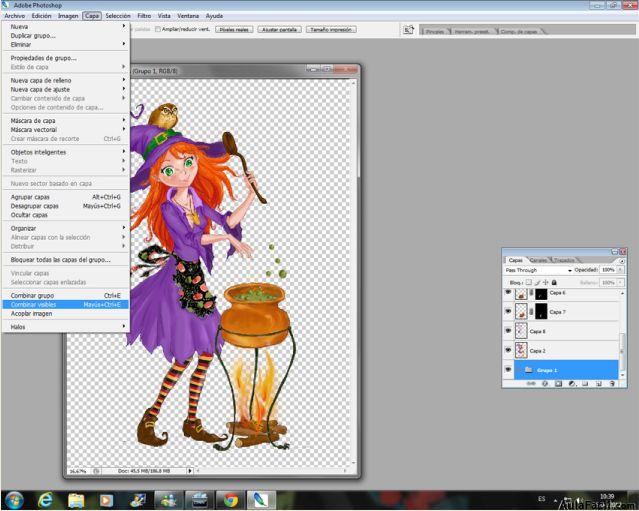This screenshot has height=511, width=639.
Task: Open the Opacidad slider arrow
Action: pyautogui.click(x=621, y=270)
